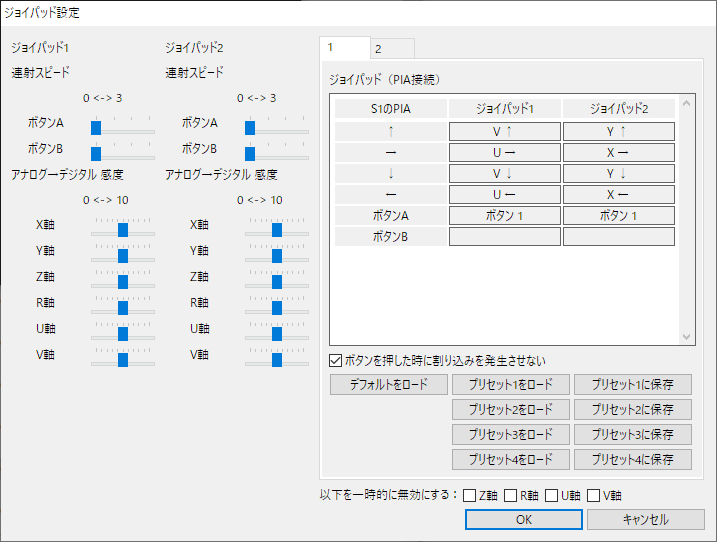
Task: Click the Joypad 1 up-arrow mapping cell
Action: click(x=504, y=131)
